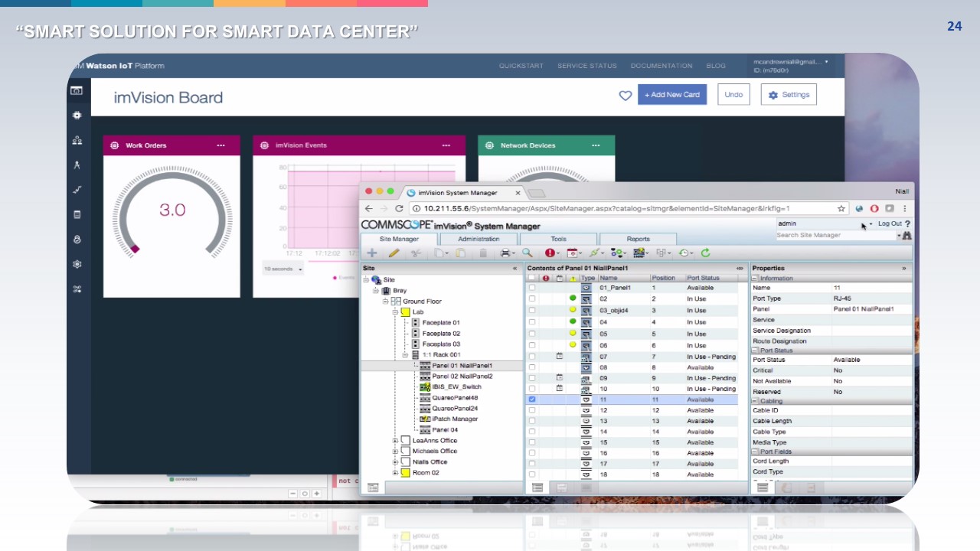
Task: Open QUICKSTART in the Watson top menu
Action: pyautogui.click(x=521, y=66)
